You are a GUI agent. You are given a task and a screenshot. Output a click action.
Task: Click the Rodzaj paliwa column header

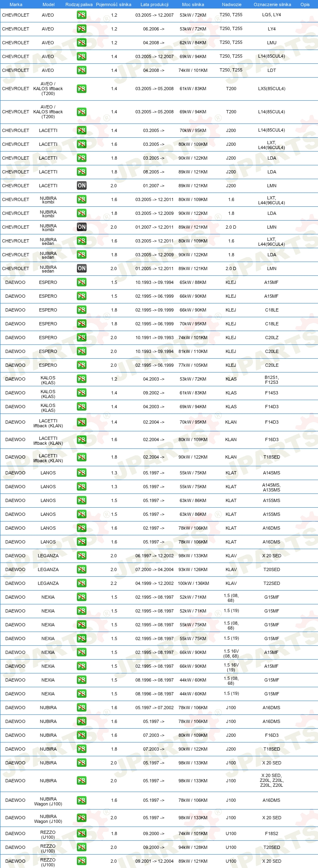pyautogui.click(x=79, y=4)
